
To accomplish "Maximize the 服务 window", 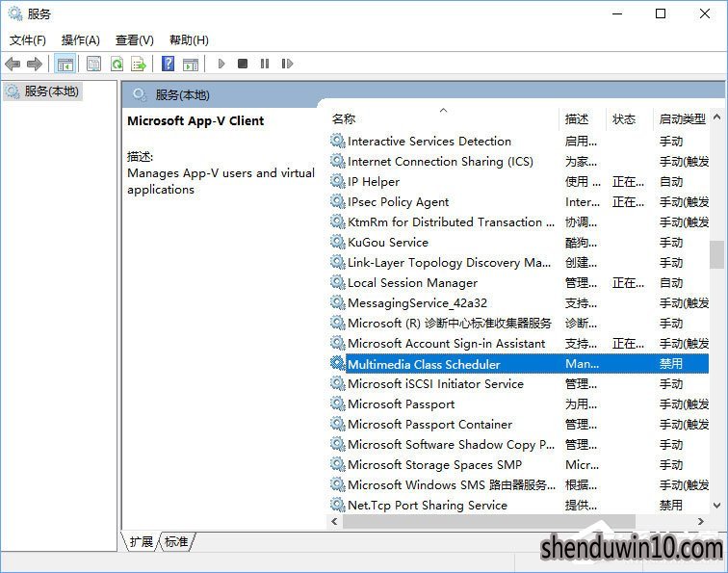I will click(x=661, y=13).
